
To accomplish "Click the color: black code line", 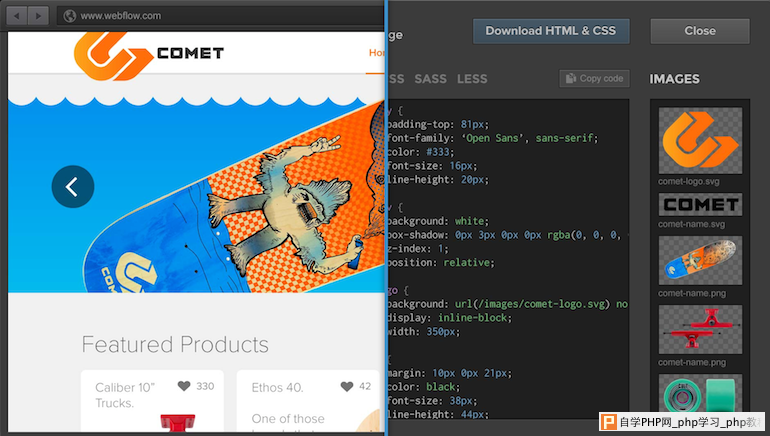I will tap(424, 387).
